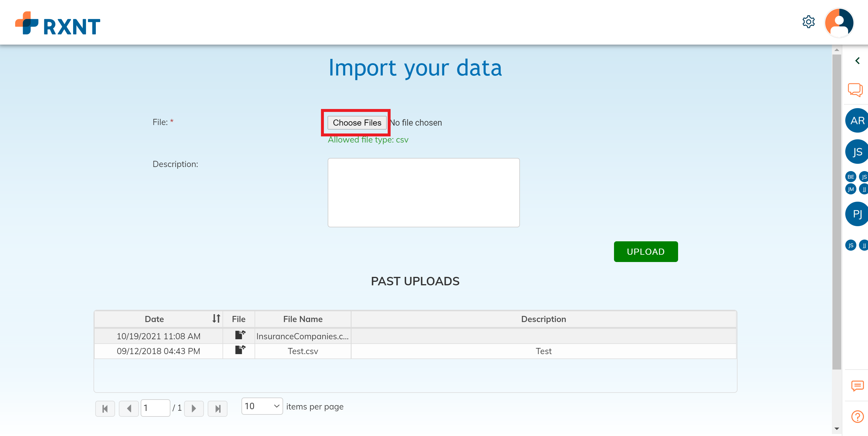Viewport: 868px width, 436px height.
Task: Focus the Description text area
Action: click(423, 193)
